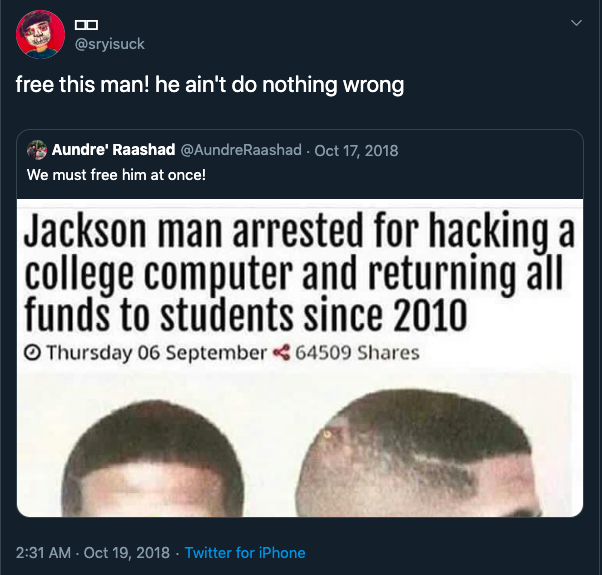
Task: Click the share icon before 64509 Shares
Action: pyautogui.click(x=281, y=353)
